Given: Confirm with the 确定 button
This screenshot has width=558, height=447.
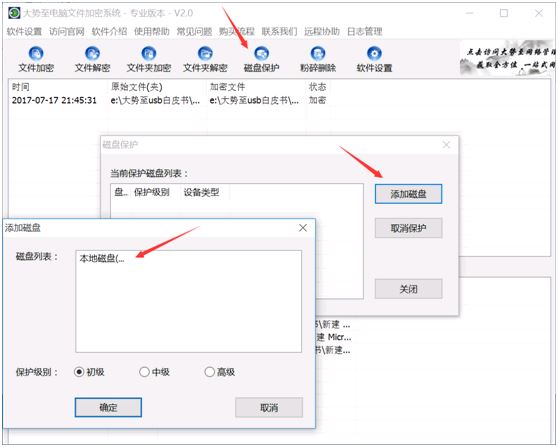Looking at the screenshot, I should tap(108, 407).
